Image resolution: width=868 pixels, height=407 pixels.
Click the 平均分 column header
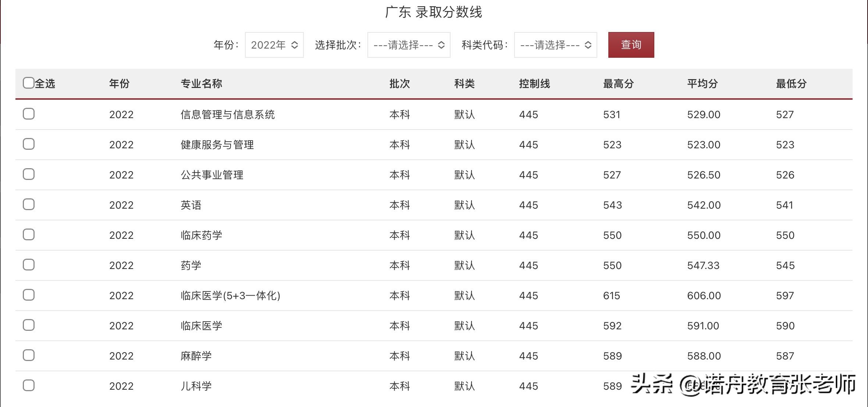[x=702, y=84]
